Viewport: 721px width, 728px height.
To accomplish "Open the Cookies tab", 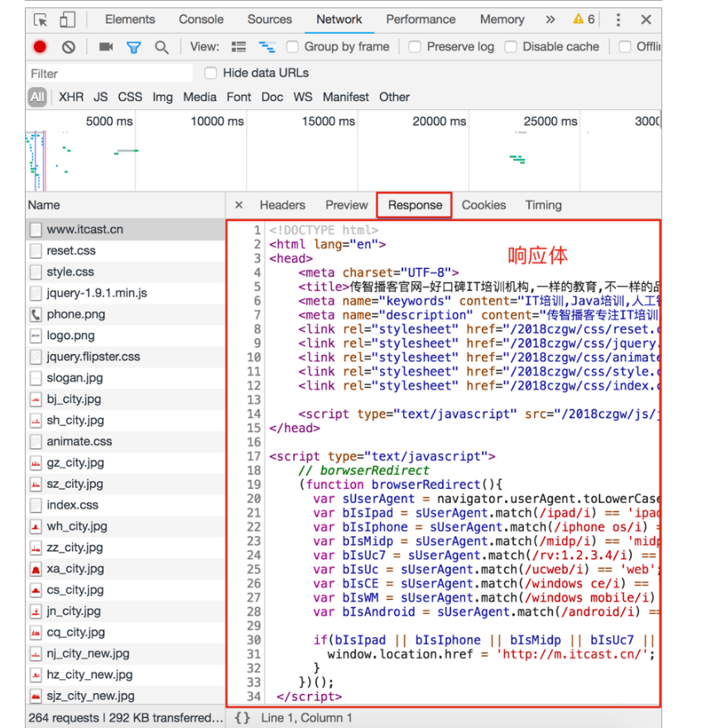I will pyautogui.click(x=483, y=205).
